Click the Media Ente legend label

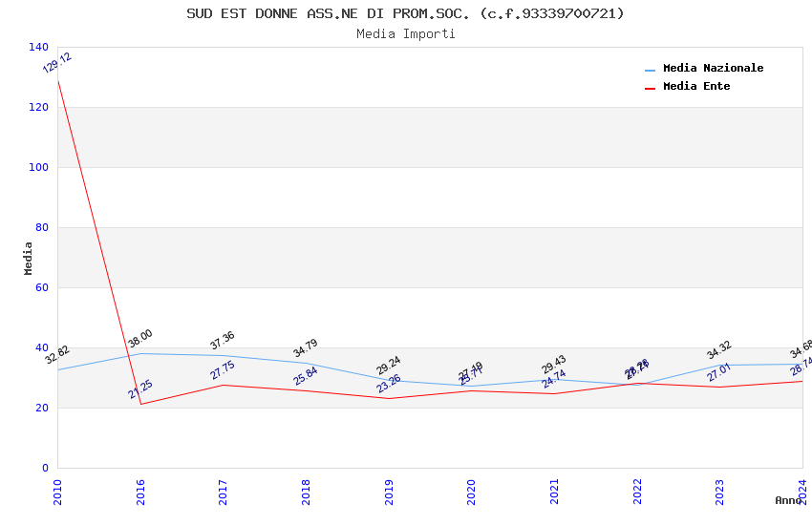(x=696, y=86)
